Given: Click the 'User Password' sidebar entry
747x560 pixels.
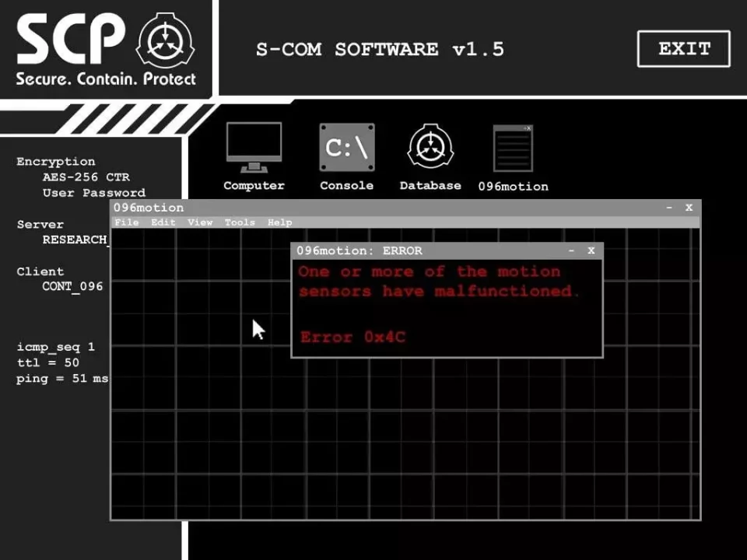Looking at the screenshot, I should click(x=94, y=193).
